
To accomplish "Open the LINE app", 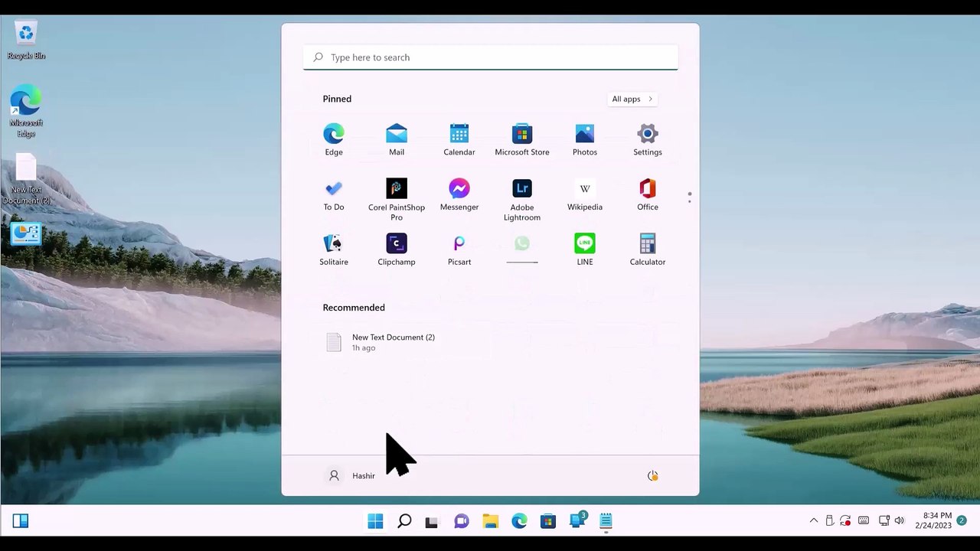I will (x=585, y=250).
